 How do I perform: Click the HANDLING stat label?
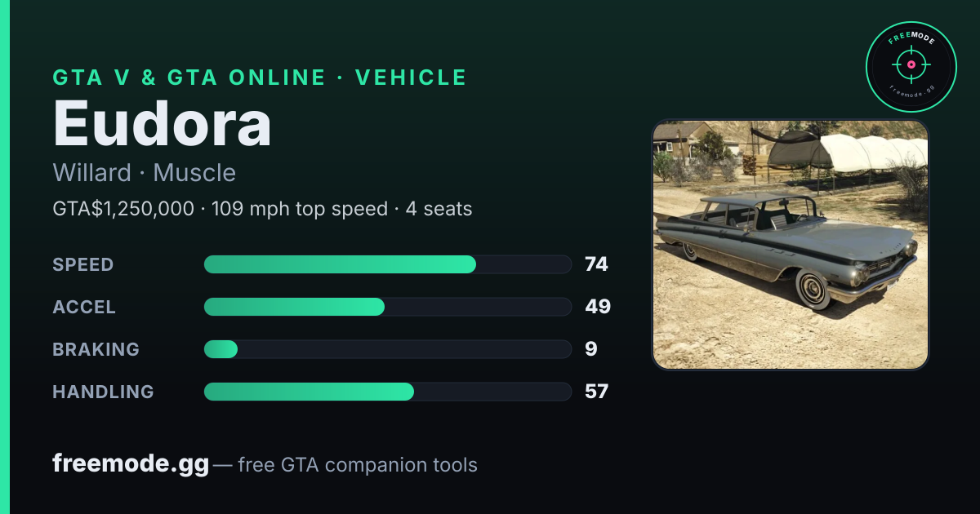(x=104, y=392)
